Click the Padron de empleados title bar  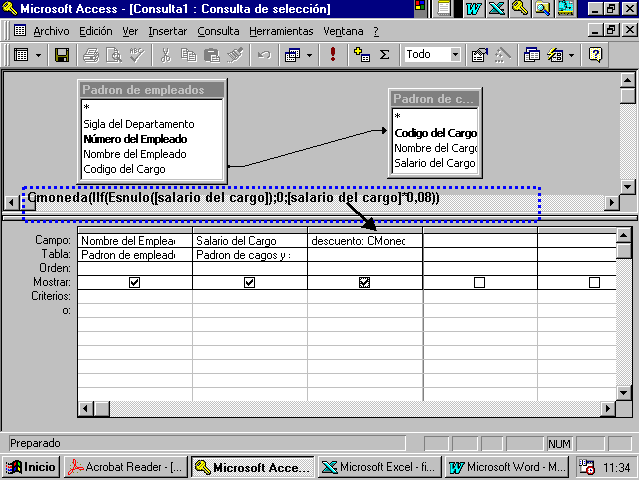point(152,90)
